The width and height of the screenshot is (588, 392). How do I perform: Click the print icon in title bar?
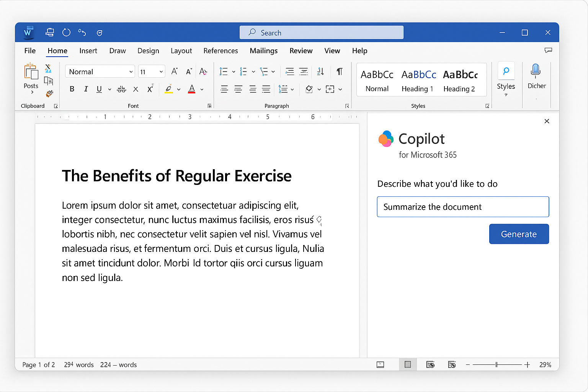50,33
